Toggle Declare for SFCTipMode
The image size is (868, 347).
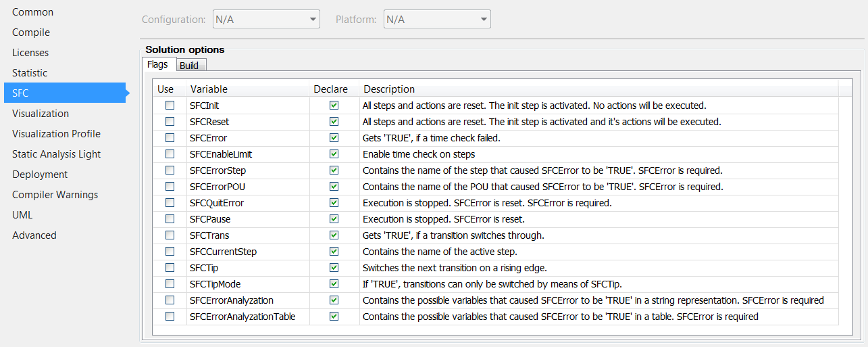(334, 284)
